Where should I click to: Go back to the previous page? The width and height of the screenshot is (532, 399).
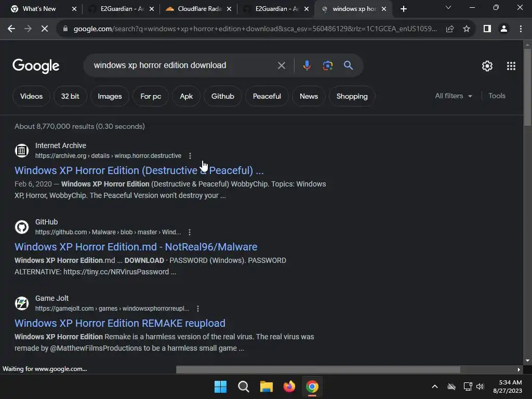tap(11, 29)
